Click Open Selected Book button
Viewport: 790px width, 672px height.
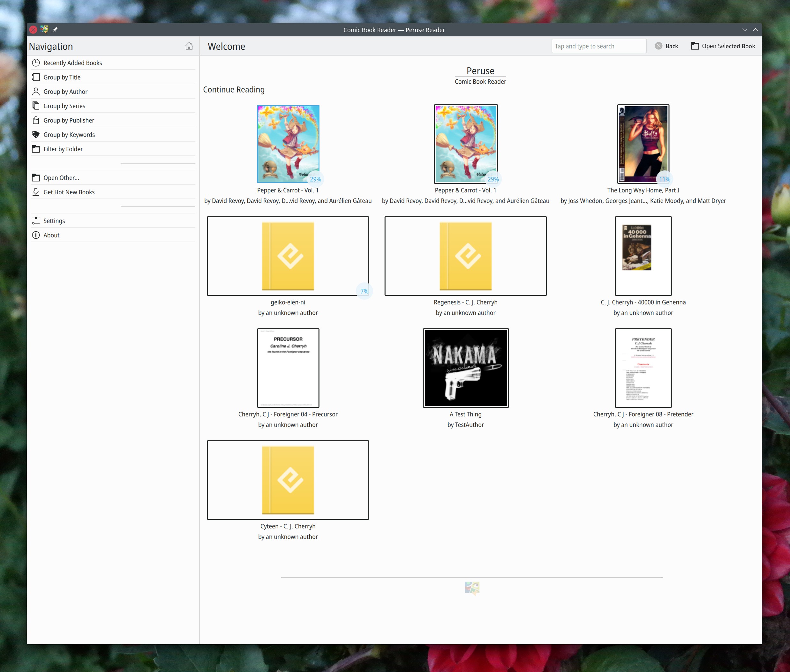(723, 46)
